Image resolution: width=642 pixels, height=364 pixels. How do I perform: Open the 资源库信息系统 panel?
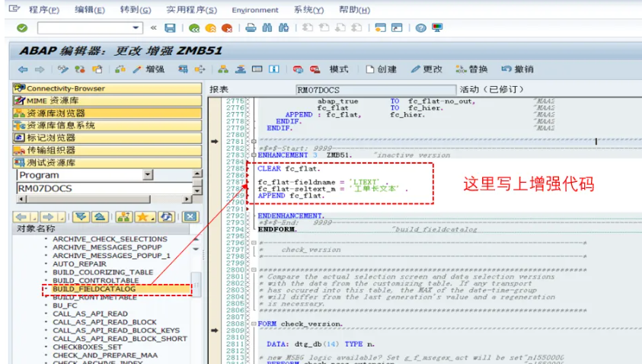[x=107, y=126]
